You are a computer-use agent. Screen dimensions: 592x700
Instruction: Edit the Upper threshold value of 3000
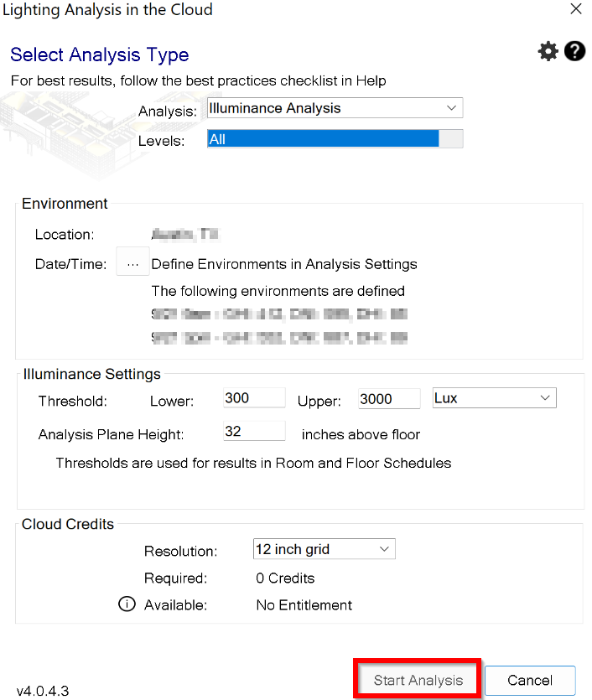click(x=388, y=397)
